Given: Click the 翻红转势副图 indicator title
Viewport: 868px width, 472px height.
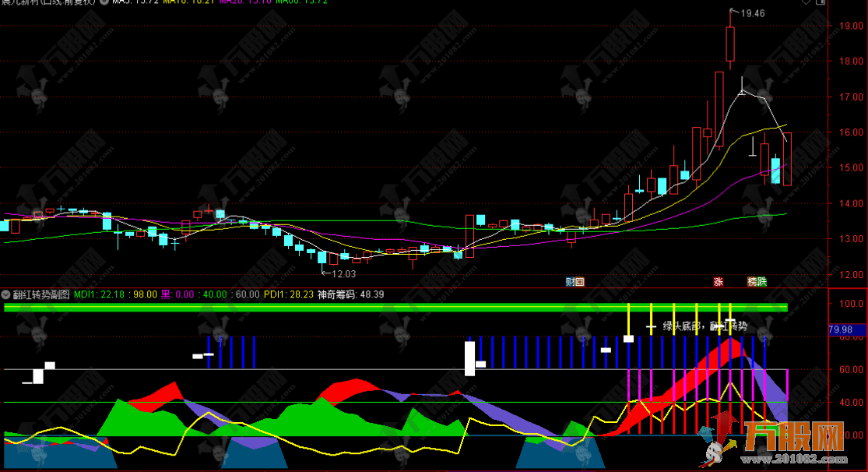Looking at the screenshot, I should tap(40, 294).
